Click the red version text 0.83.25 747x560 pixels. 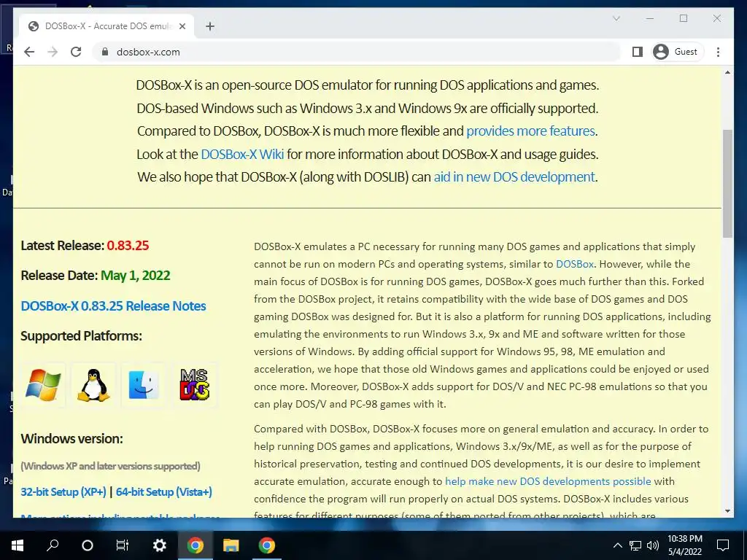pos(128,246)
